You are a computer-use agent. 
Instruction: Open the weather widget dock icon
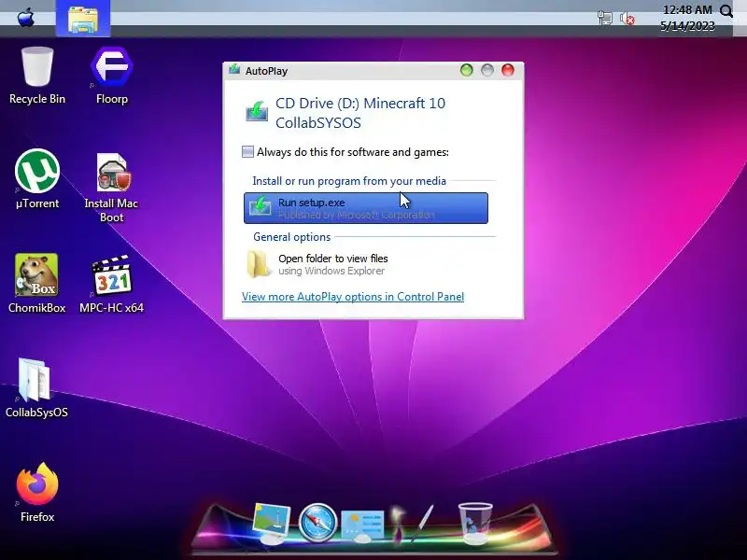tap(362, 525)
